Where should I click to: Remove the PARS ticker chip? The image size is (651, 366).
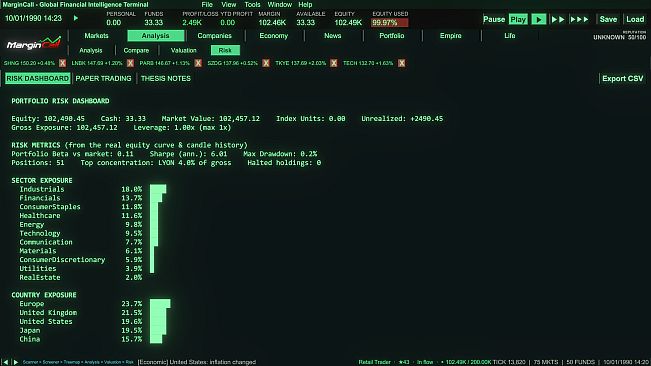pos(198,63)
